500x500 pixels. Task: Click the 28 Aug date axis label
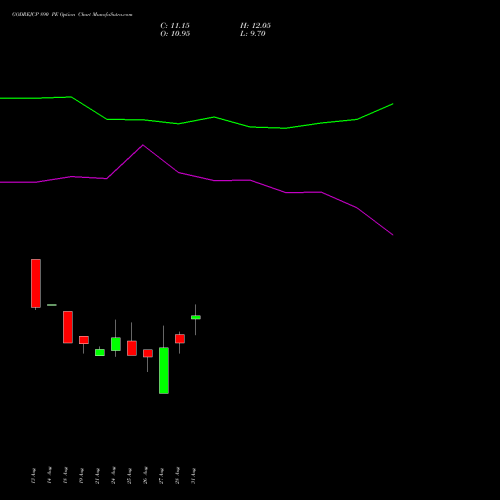pos(177,475)
